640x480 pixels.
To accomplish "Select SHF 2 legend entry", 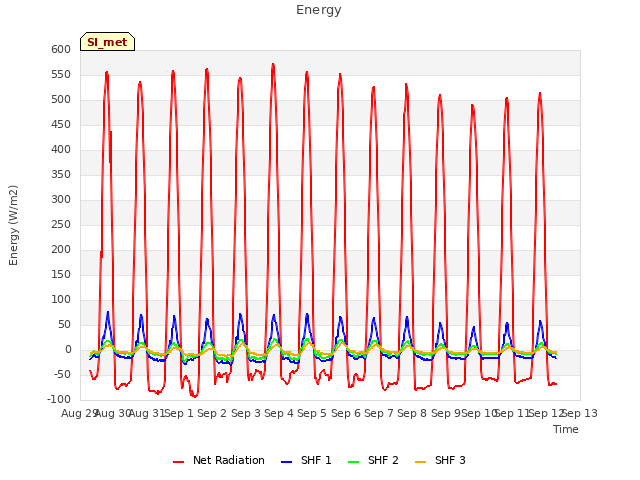I will click(x=373, y=460).
